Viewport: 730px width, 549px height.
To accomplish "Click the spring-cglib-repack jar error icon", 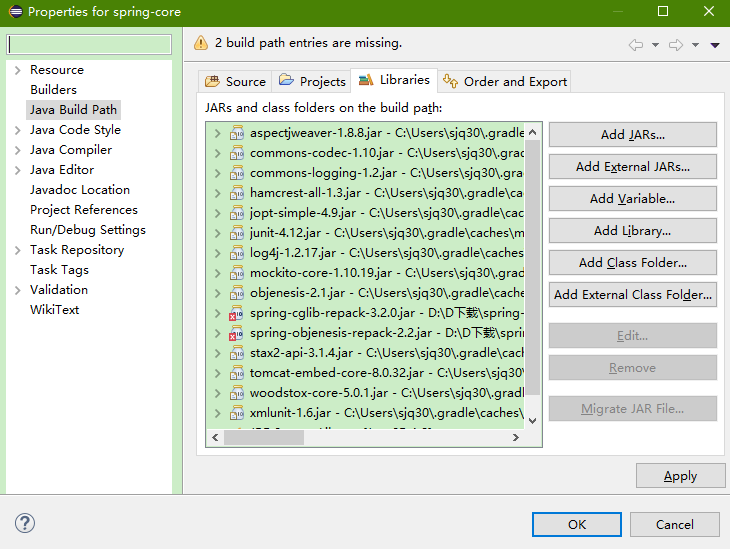I will click(x=236, y=313).
